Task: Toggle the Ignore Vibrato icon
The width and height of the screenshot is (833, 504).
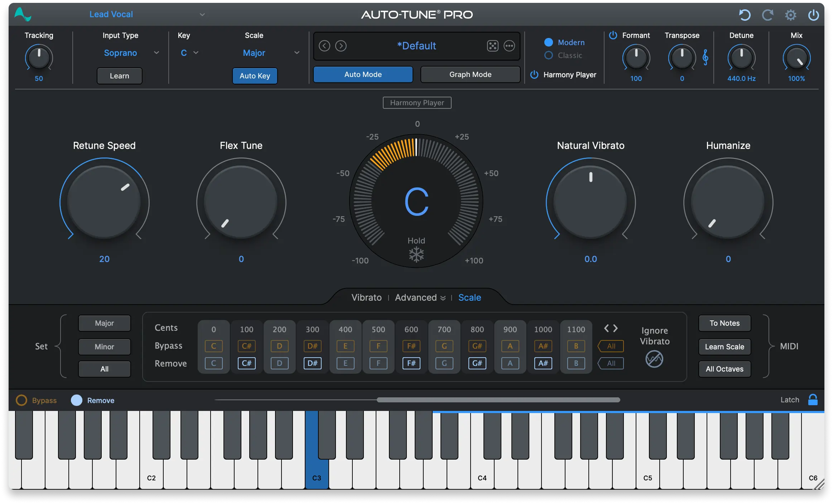Action: pyautogui.click(x=654, y=359)
